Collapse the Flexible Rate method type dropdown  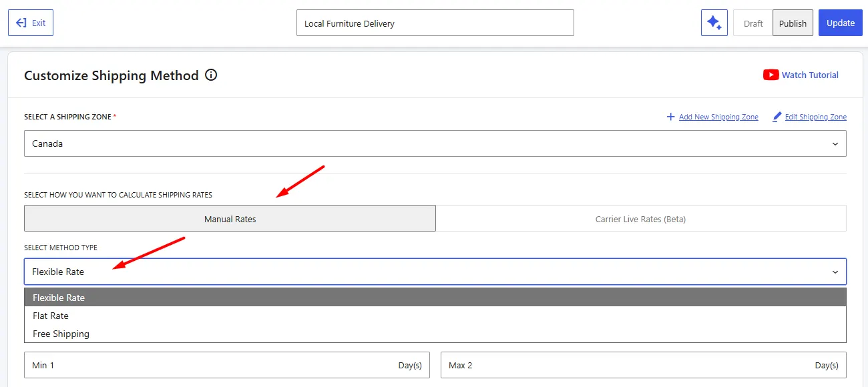(435, 272)
